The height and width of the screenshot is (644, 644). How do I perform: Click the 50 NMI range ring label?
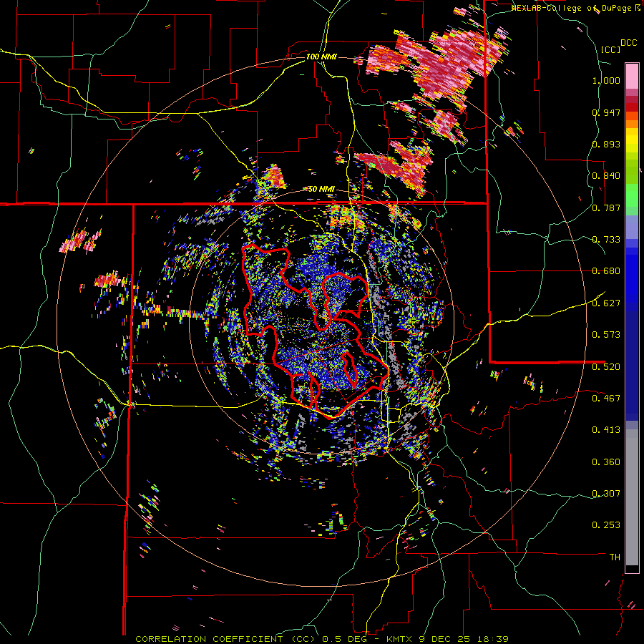point(321,189)
